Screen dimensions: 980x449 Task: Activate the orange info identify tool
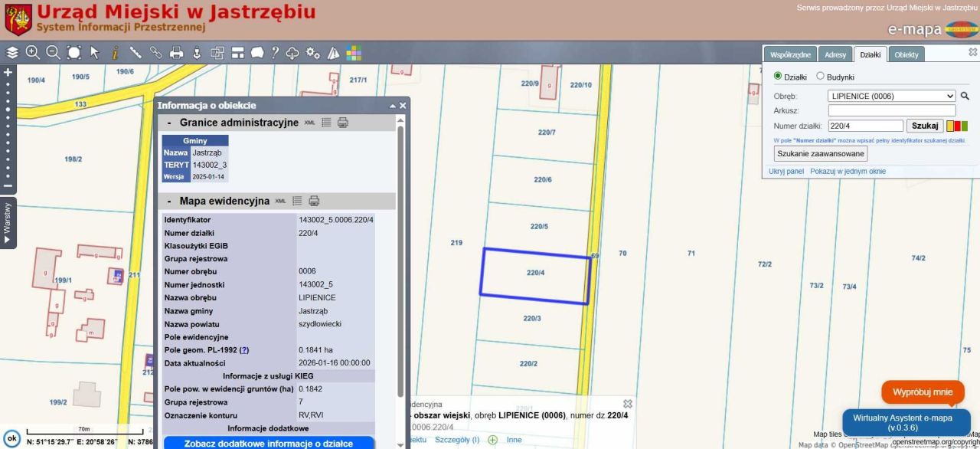tap(115, 53)
